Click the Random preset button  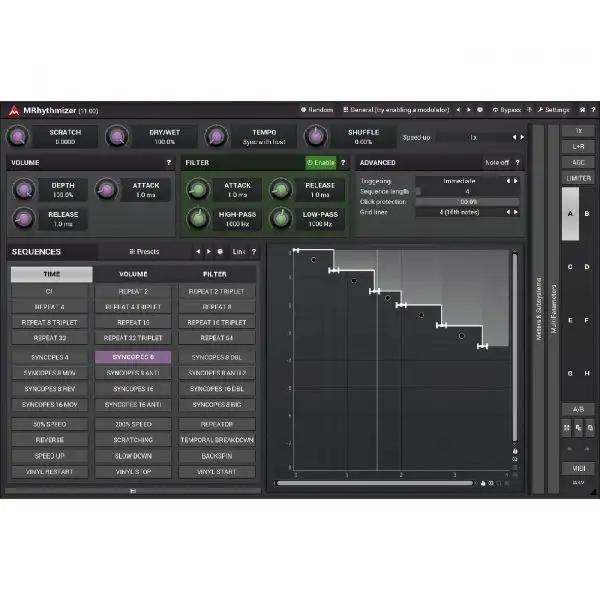pyautogui.click(x=317, y=110)
